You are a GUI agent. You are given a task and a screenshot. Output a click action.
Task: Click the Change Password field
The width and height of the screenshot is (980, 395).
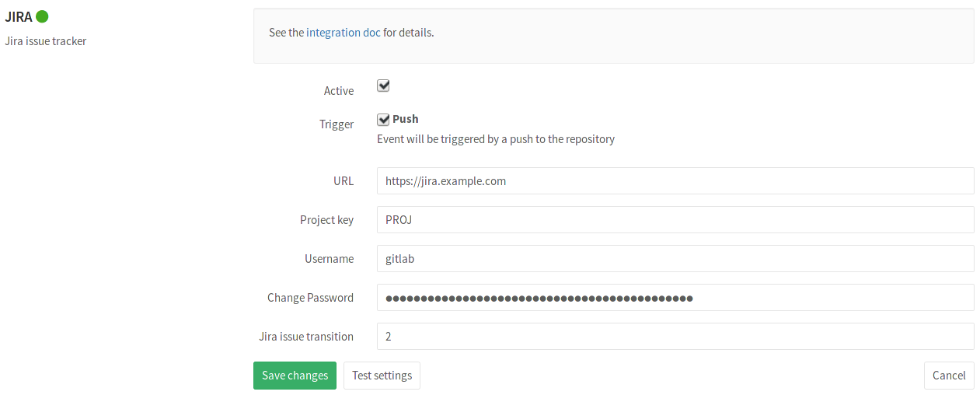[x=675, y=297]
